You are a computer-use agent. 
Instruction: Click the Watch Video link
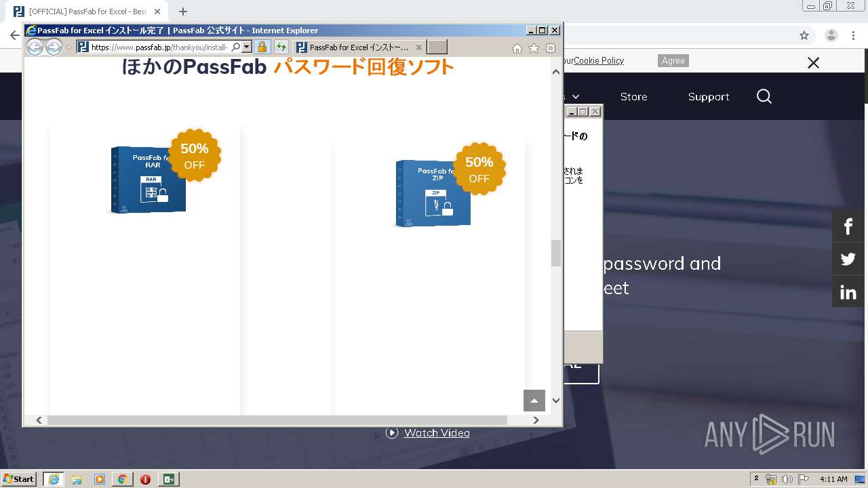click(x=437, y=432)
